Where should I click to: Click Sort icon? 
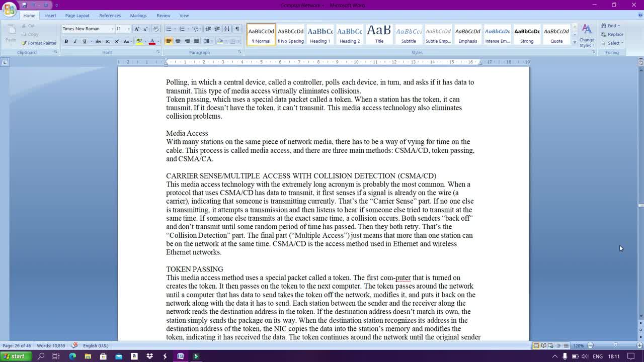point(227,29)
